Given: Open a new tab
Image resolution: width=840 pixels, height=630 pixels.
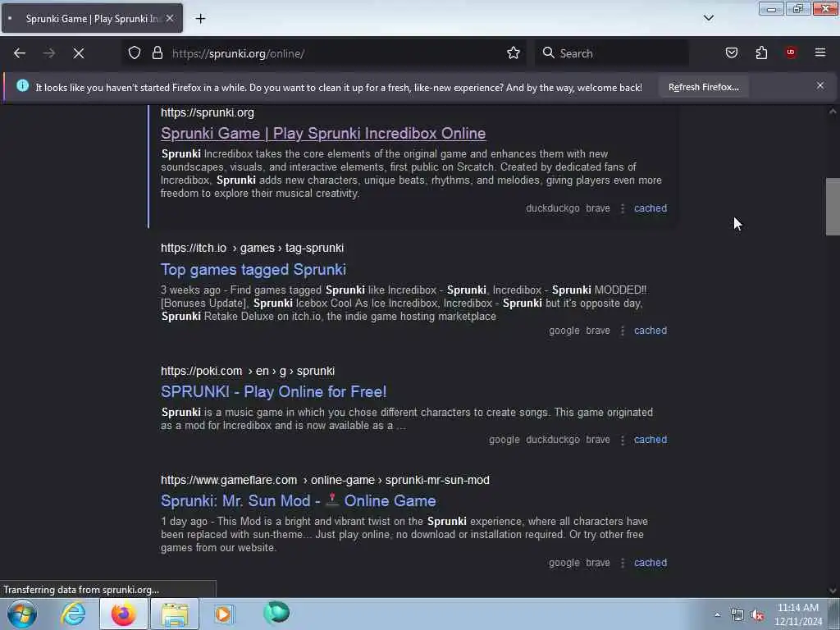Looking at the screenshot, I should click(x=200, y=19).
